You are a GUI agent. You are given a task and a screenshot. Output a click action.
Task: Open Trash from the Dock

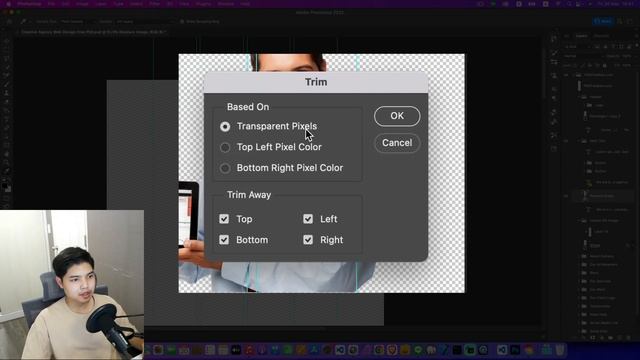pos(560,350)
